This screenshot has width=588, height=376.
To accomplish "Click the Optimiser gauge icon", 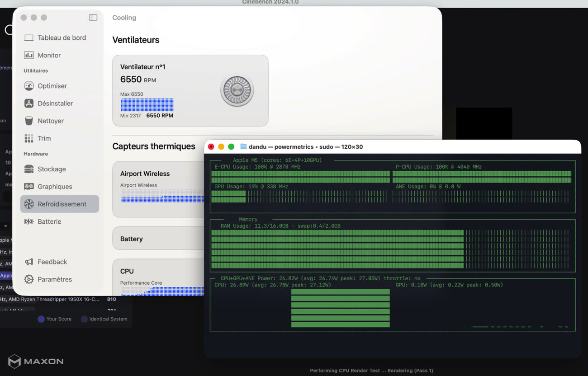I will pyautogui.click(x=28, y=86).
